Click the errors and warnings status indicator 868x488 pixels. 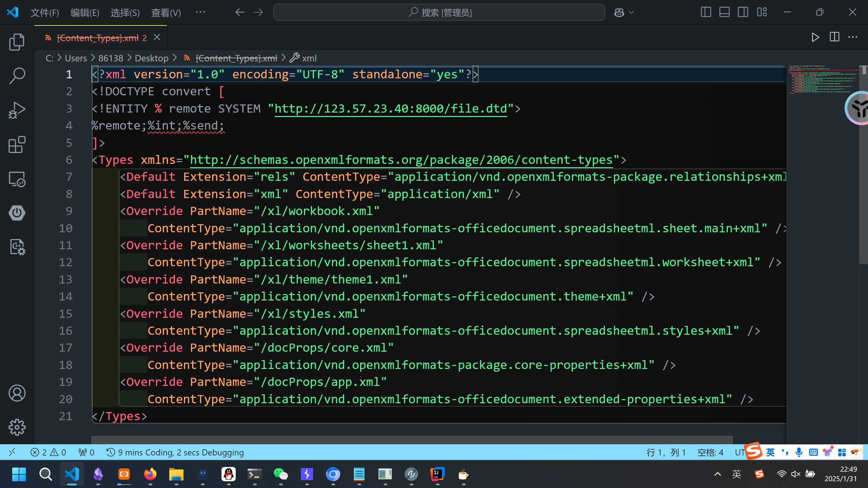[48, 452]
